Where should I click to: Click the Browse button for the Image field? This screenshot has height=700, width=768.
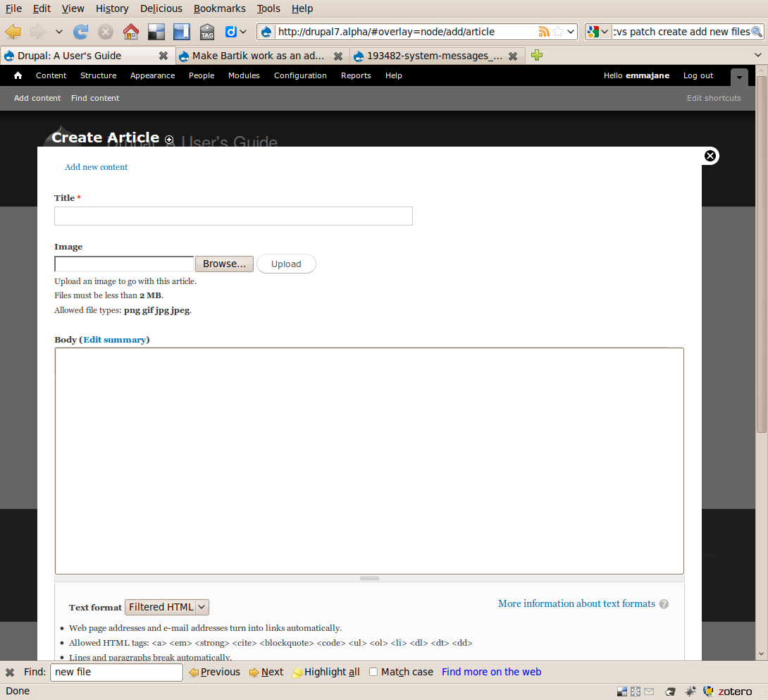click(224, 263)
